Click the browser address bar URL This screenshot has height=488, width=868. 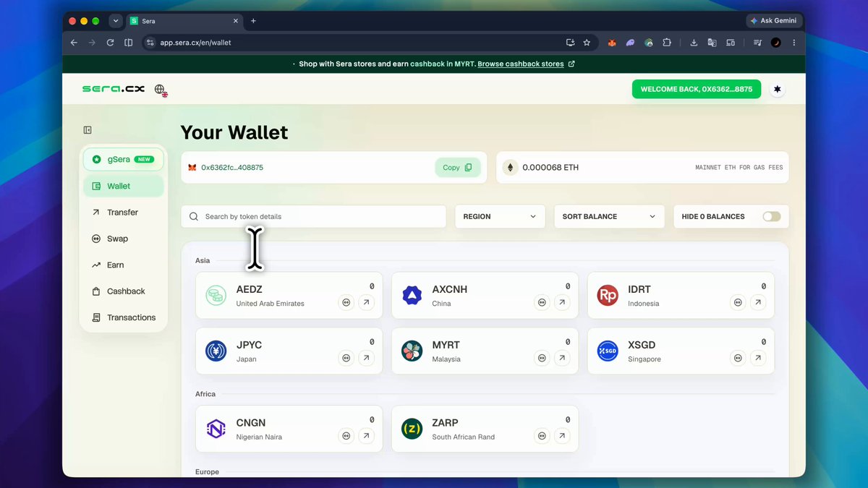click(195, 43)
